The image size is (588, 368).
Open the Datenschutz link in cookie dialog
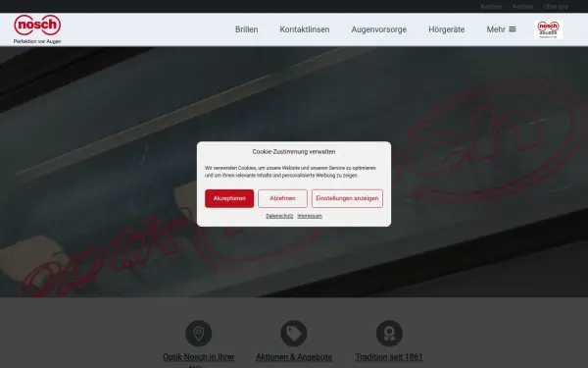[279, 216]
